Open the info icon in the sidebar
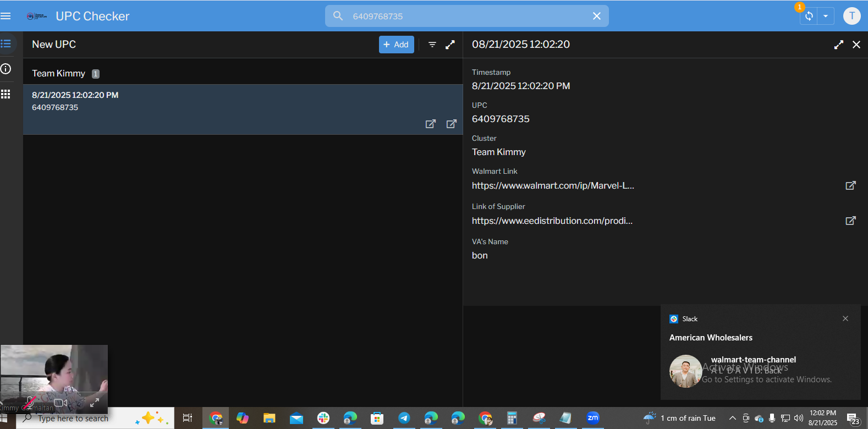This screenshot has width=868, height=429. point(6,69)
